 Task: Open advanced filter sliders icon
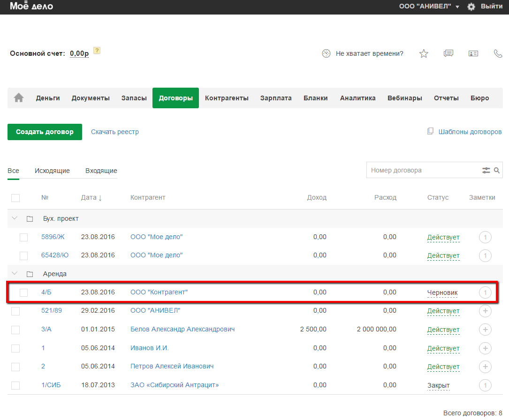(x=486, y=171)
